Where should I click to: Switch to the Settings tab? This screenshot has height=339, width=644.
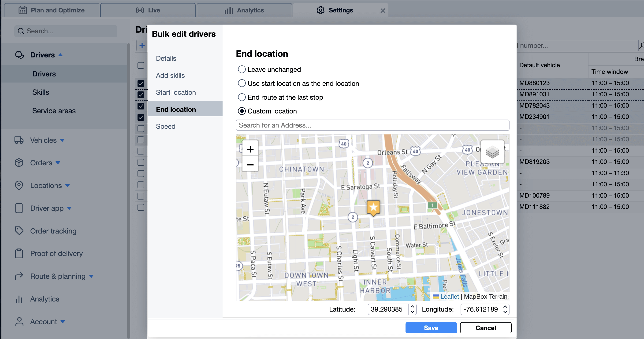[x=335, y=10]
